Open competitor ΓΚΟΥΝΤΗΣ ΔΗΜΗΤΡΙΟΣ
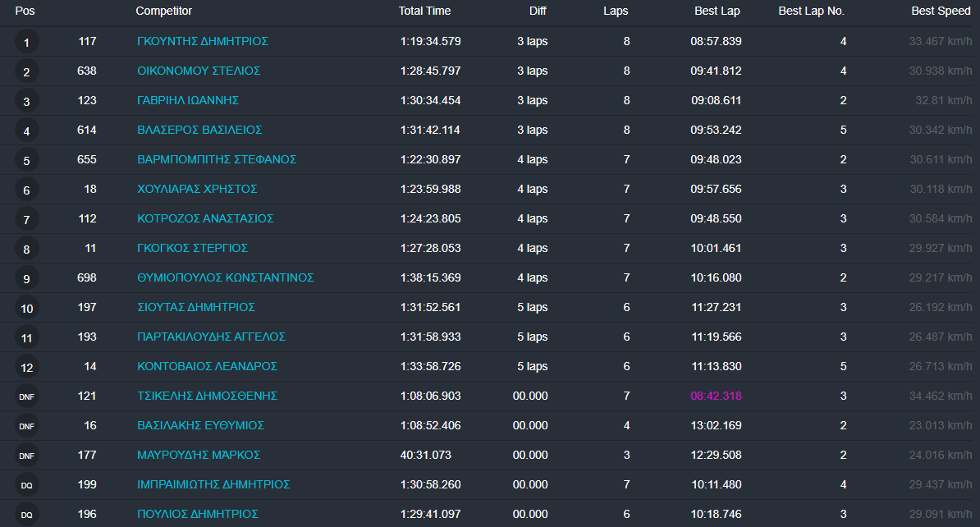Image resolution: width=980 pixels, height=527 pixels. (203, 42)
